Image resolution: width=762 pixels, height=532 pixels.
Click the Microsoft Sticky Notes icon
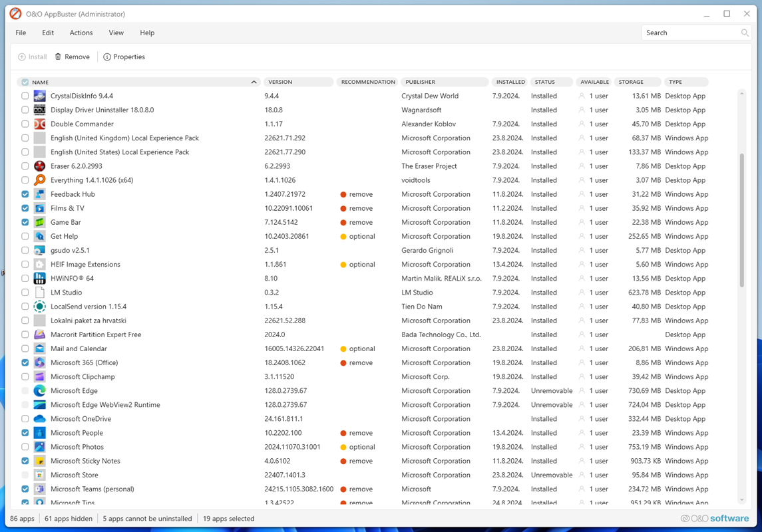(x=39, y=461)
